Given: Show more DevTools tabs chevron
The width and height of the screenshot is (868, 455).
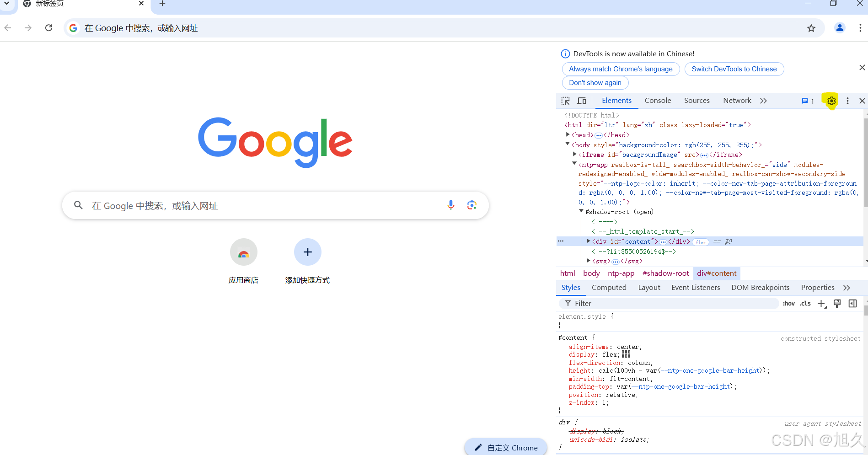Looking at the screenshot, I should (763, 101).
